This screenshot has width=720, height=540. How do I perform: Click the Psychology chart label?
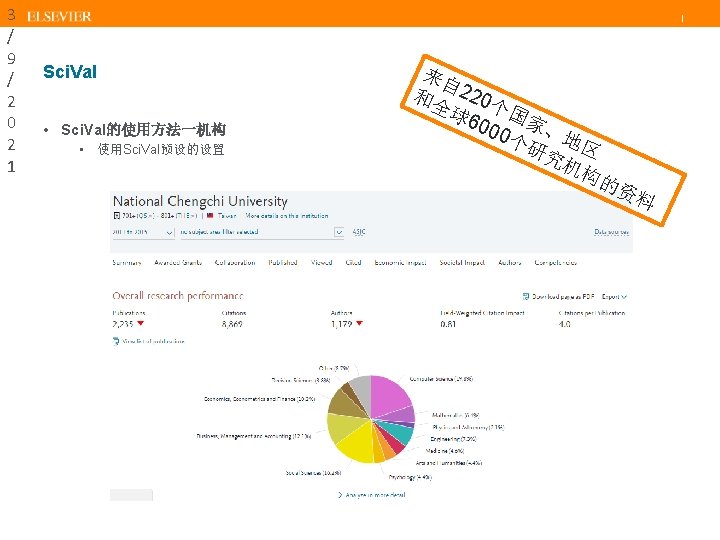(410, 477)
